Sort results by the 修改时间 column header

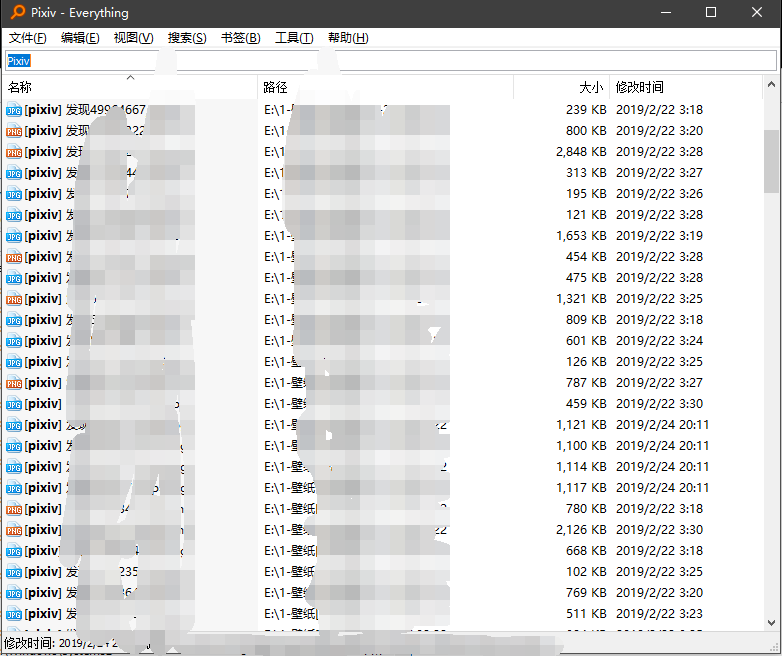pos(686,87)
